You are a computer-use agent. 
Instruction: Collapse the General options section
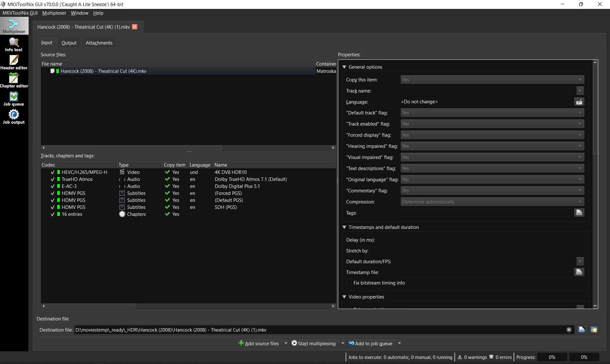(x=344, y=67)
